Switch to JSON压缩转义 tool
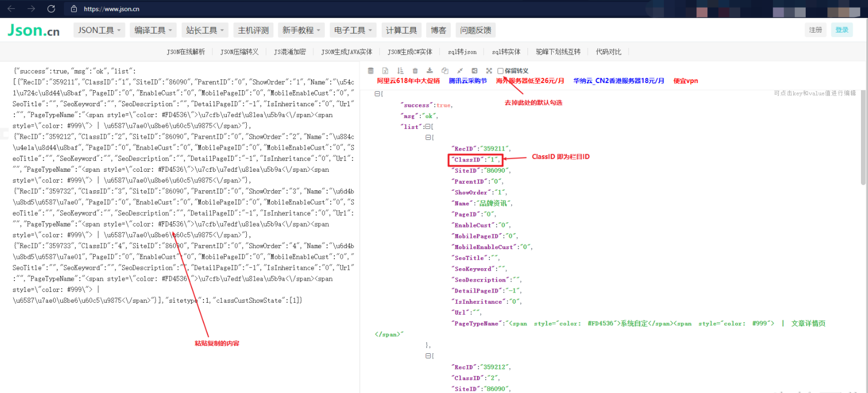This screenshot has width=868, height=393. click(x=239, y=52)
